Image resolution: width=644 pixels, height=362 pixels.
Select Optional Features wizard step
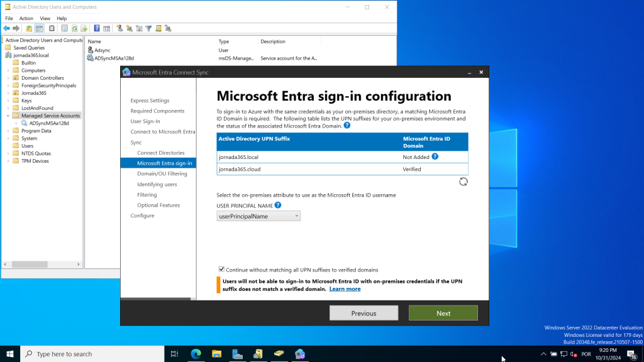158,206
